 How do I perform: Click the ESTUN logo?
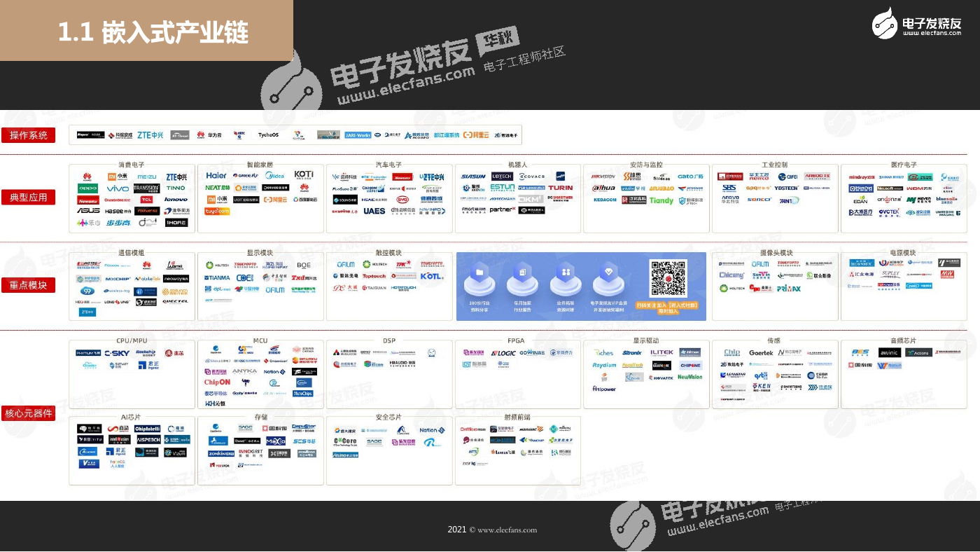pos(503,188)
